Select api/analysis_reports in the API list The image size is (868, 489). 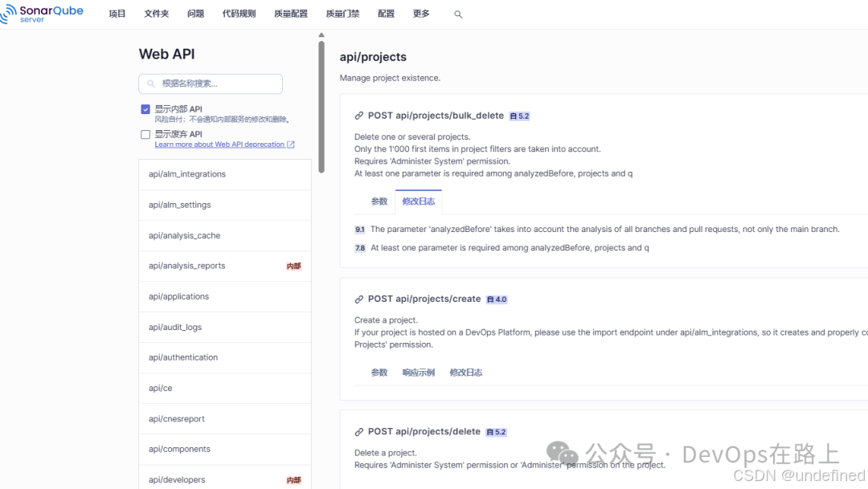click(x=225, y=266)
